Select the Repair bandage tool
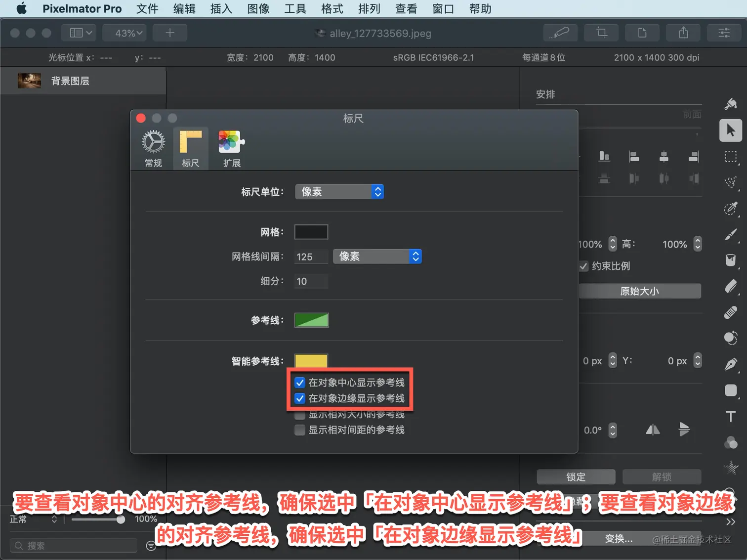Viewport: 747px width, 560px height. (x=731, y=312)
